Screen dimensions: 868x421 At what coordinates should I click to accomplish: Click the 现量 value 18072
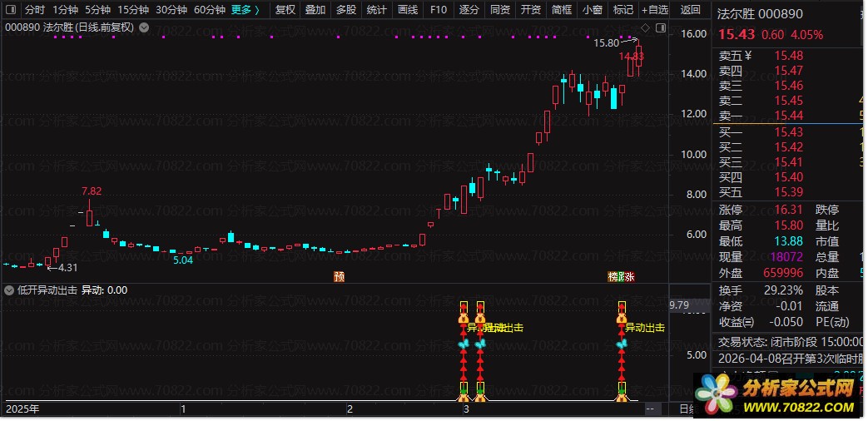pyautogui.click(x=786, y=257)
